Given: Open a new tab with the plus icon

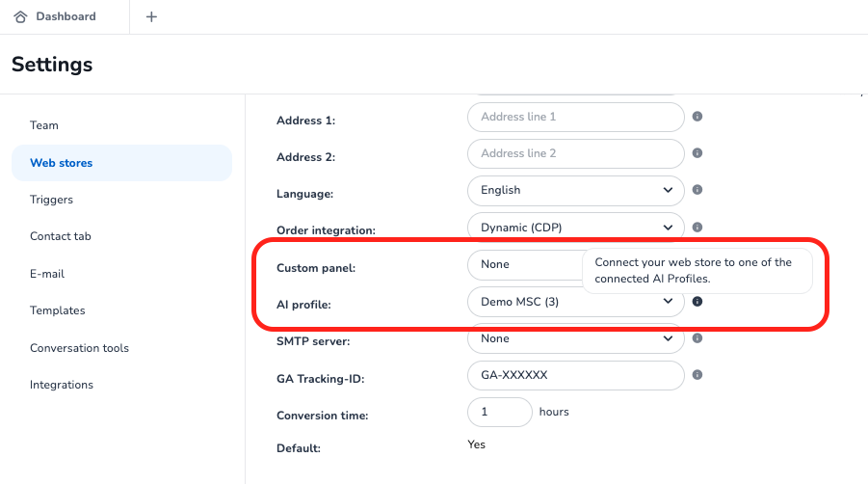Looking at the screenshot, I should pos(151,16).
